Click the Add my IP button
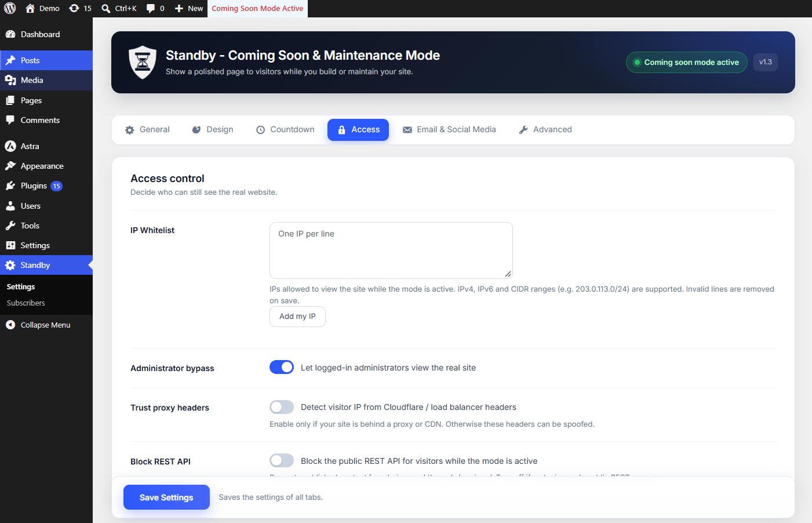The width and height of the screenshot is (812, 523). click(x=297, y=317)
